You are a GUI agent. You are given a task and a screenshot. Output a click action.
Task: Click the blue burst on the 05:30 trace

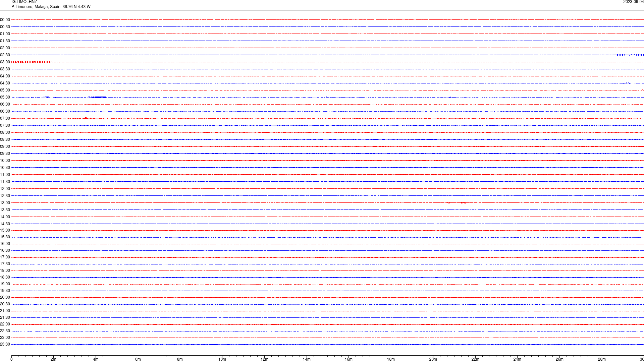point(98,97)
